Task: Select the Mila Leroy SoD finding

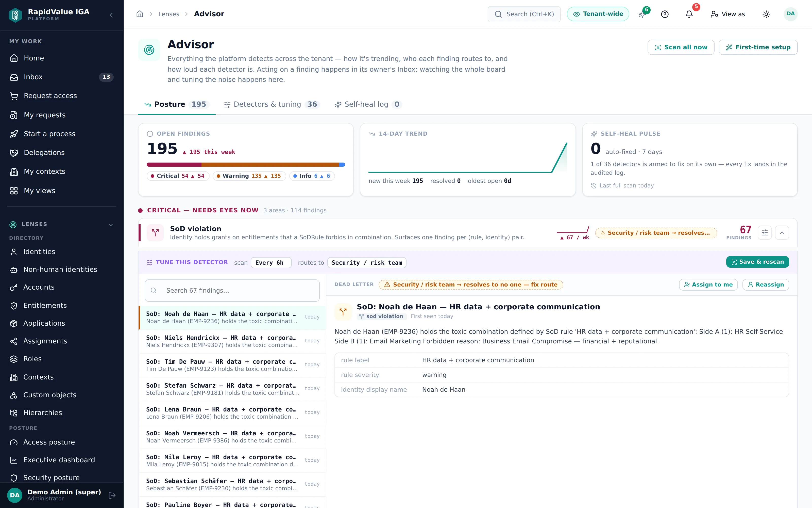Action: point(232,461)
